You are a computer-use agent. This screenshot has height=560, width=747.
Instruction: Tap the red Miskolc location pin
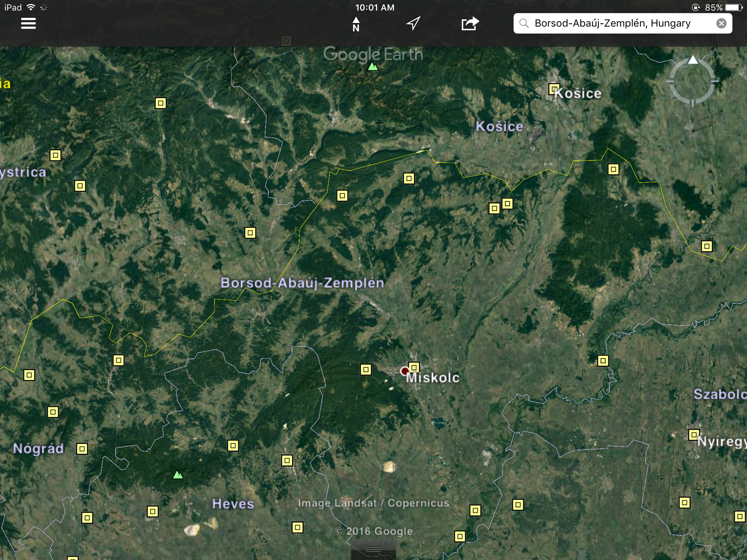click(405, 371)
